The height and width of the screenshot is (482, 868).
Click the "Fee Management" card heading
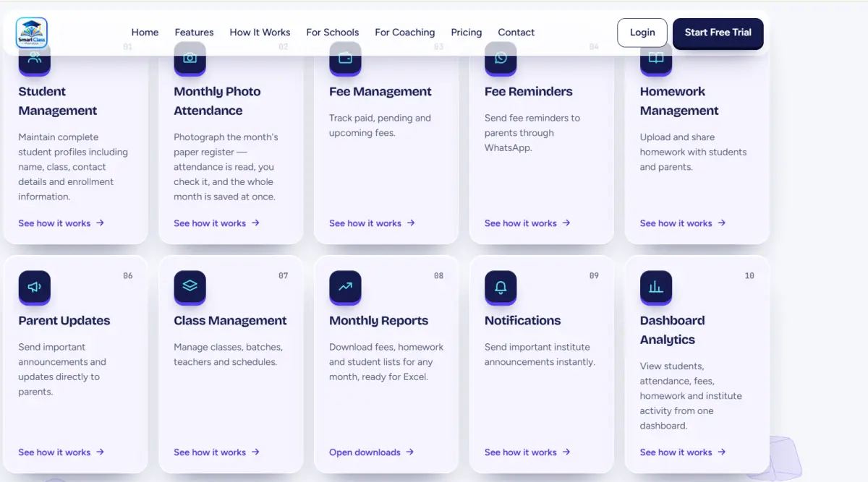[380, 92]
